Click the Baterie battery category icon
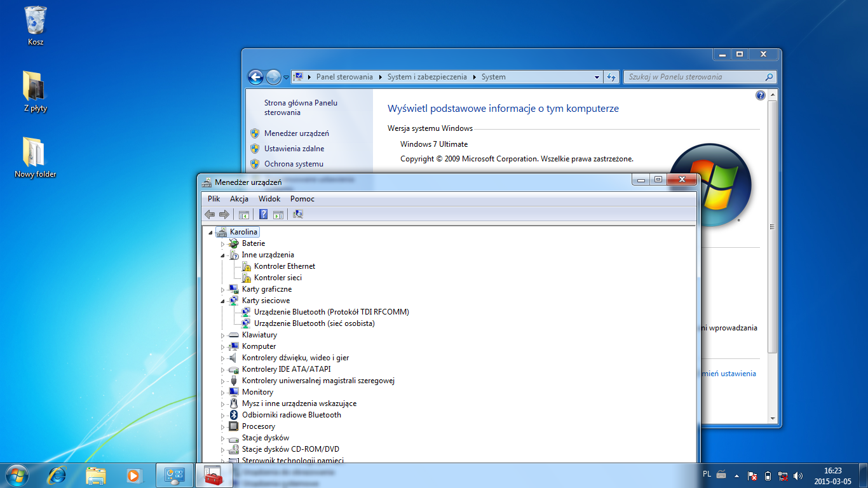Screen dimensions: 868x488 pos(234,243)
